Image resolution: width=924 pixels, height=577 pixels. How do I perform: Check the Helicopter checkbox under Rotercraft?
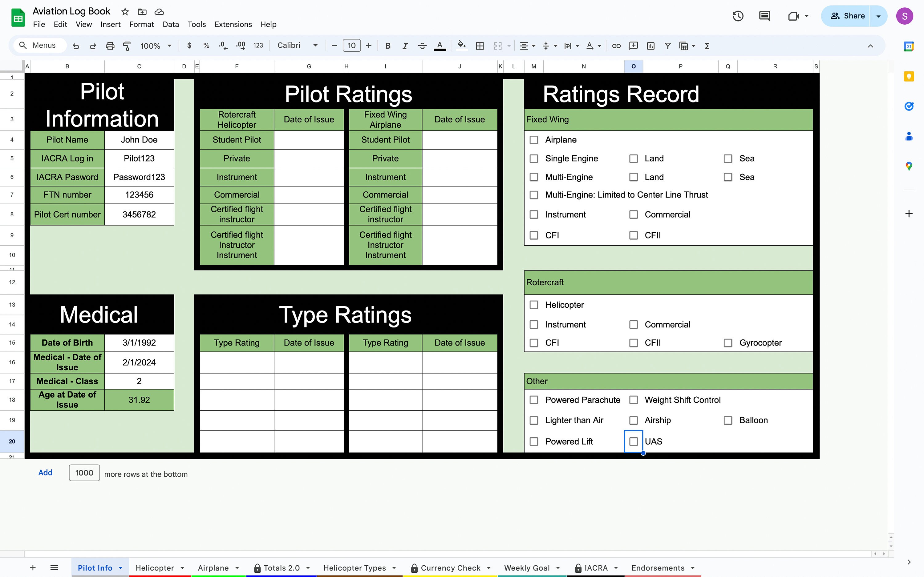533,305
